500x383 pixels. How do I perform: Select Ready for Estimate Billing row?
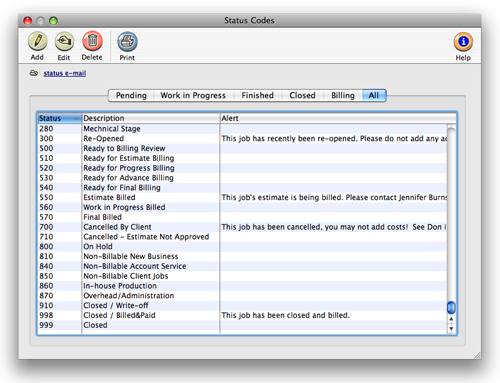pyautogui.click(x=242, y=158)
